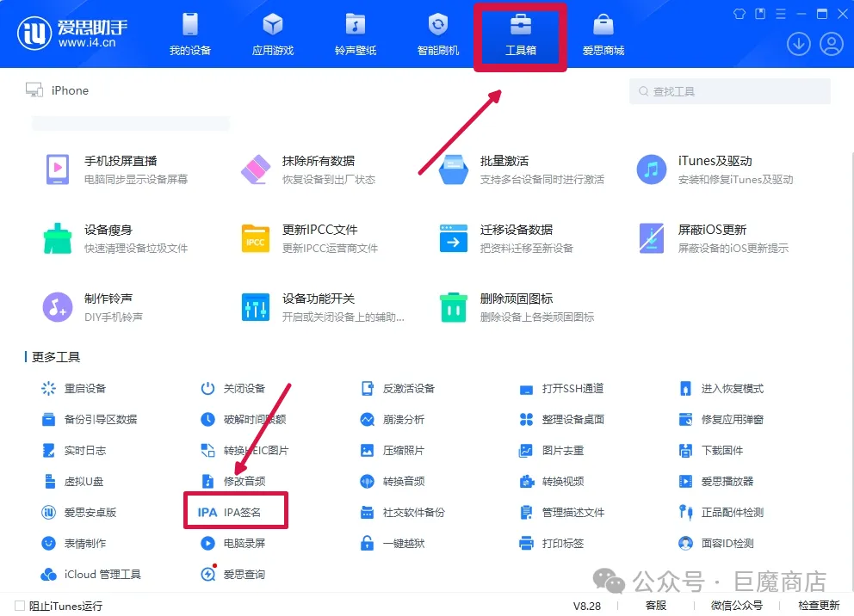Open 一键越狱 tool

[393, 544]
